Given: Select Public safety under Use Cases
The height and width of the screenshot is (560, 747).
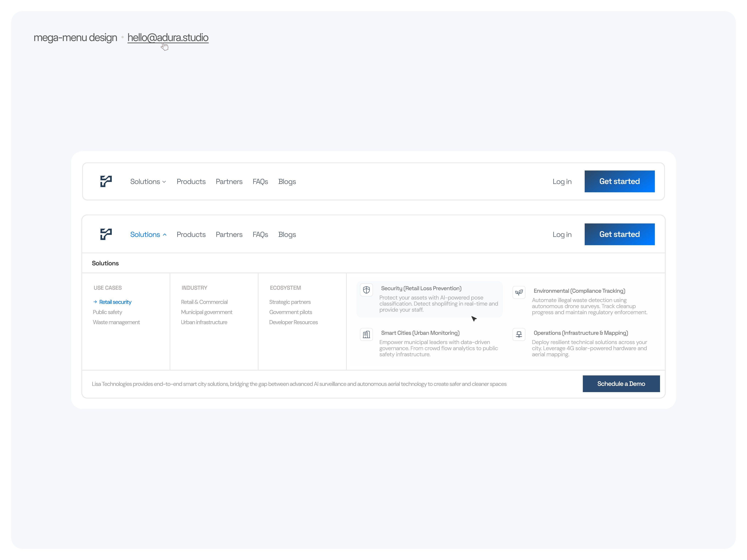Looking at the screenshot, I should click(107, 312).
